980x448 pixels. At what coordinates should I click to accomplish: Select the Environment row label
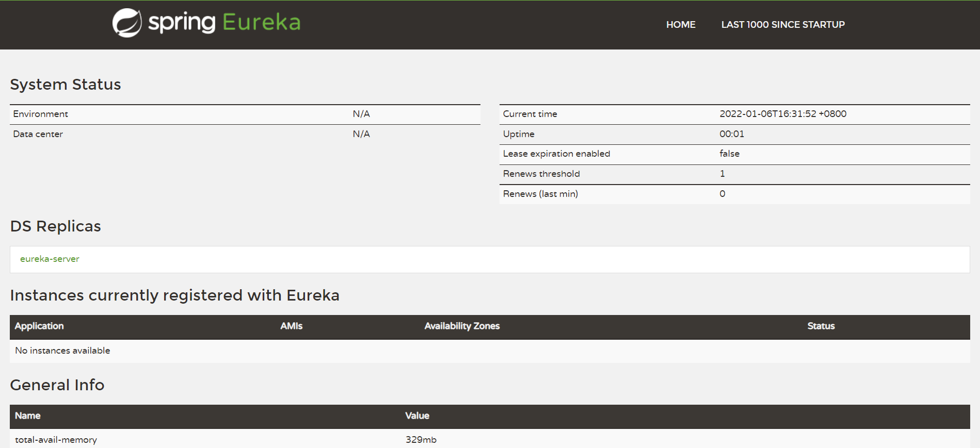[40, 114]
